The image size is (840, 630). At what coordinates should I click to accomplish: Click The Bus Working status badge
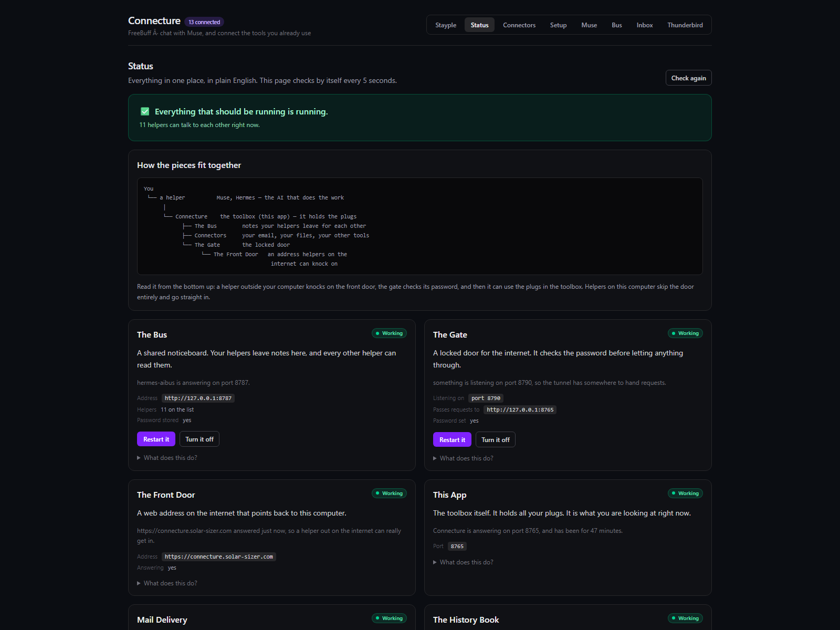click(389, 333)
